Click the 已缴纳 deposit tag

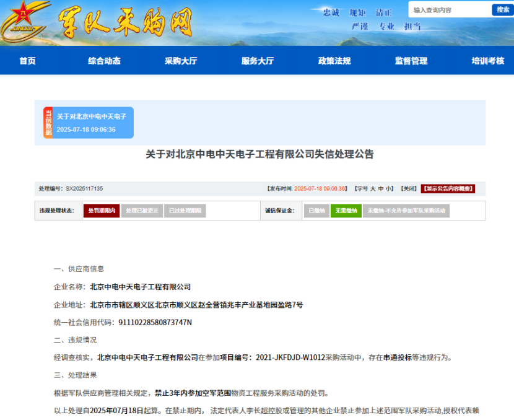tap(316, 211)
